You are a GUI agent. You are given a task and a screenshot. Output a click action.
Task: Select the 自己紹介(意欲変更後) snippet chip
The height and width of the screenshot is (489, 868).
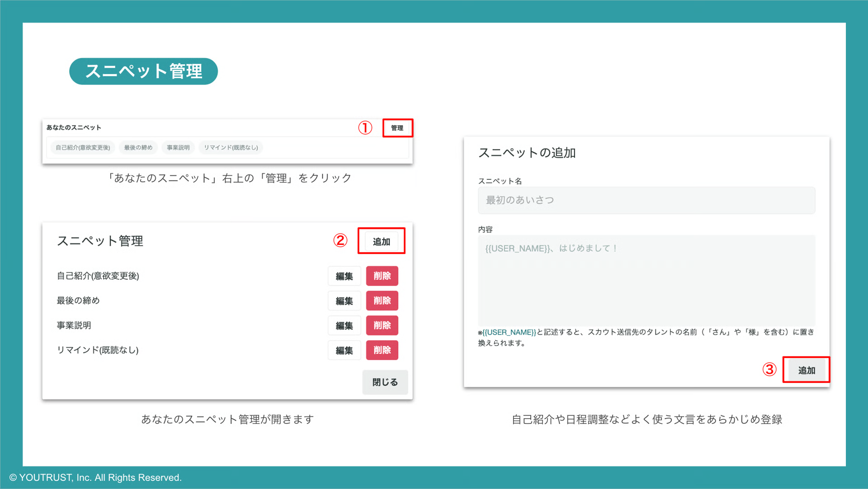pos(83,147)
